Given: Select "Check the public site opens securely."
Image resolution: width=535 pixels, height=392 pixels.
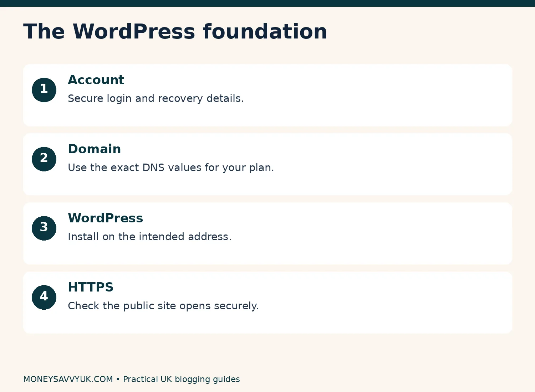Looking at the screenshot, I should (163, 306).
